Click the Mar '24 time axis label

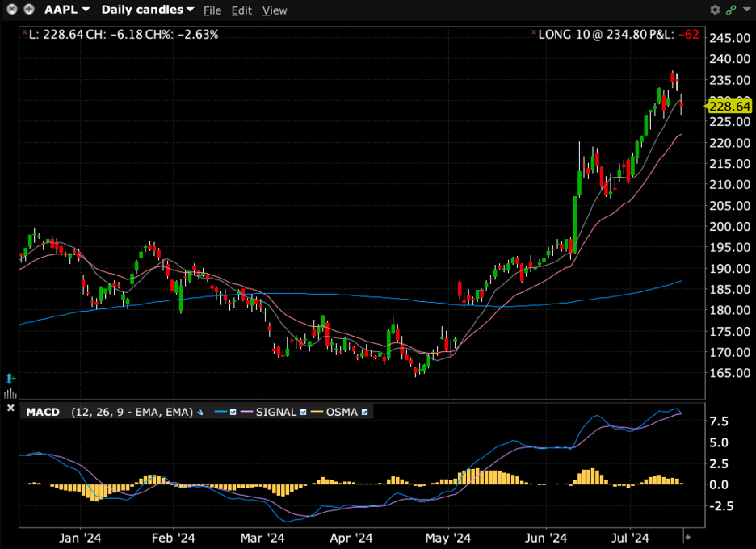click(x=262, y=538)
